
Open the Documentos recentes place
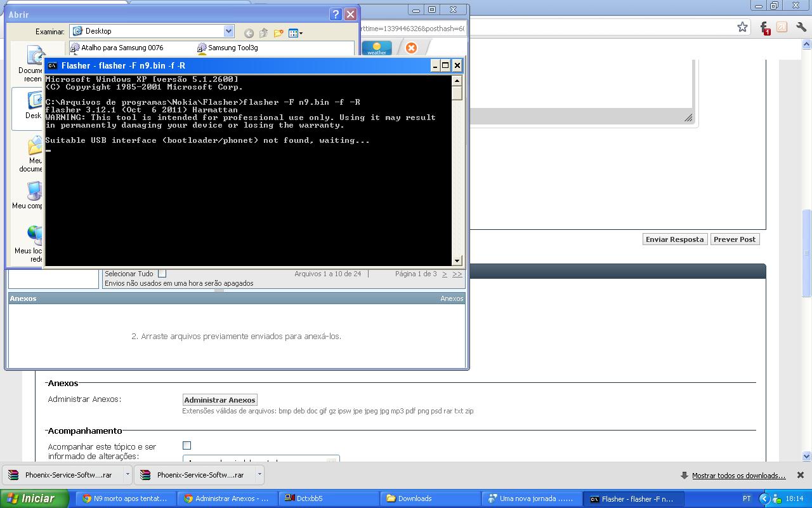[x=30, y=64]
